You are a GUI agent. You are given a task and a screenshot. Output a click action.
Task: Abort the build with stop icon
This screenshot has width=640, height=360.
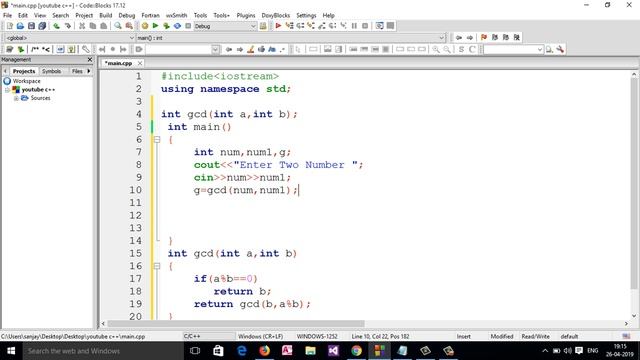[188, 26]
